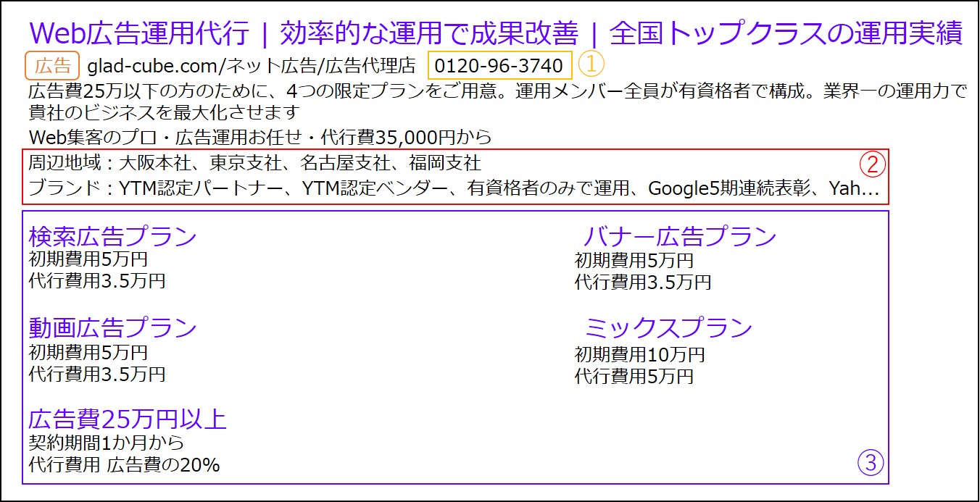Call the phone number 0120-96-3740
Viewport: 980px width, 502px height.
tap(499, 66)
